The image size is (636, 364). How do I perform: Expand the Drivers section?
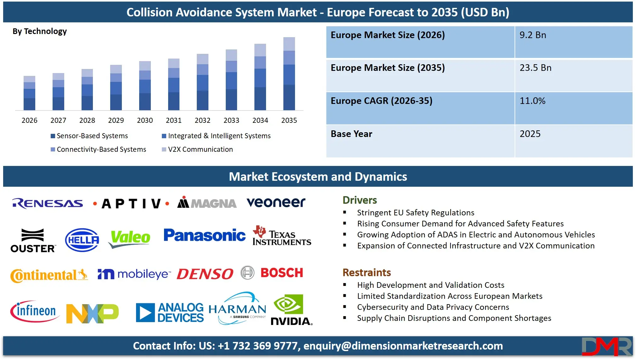[x=359, y=200]
